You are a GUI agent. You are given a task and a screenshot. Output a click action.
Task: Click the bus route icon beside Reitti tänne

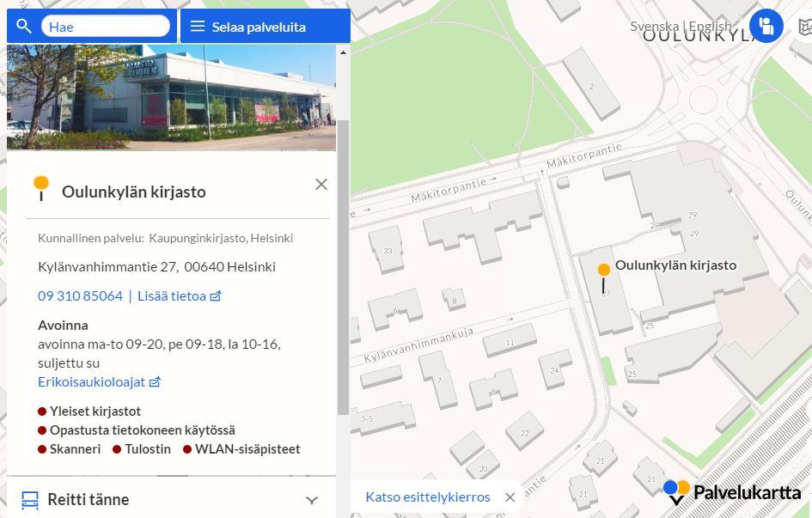pos(30,500)
